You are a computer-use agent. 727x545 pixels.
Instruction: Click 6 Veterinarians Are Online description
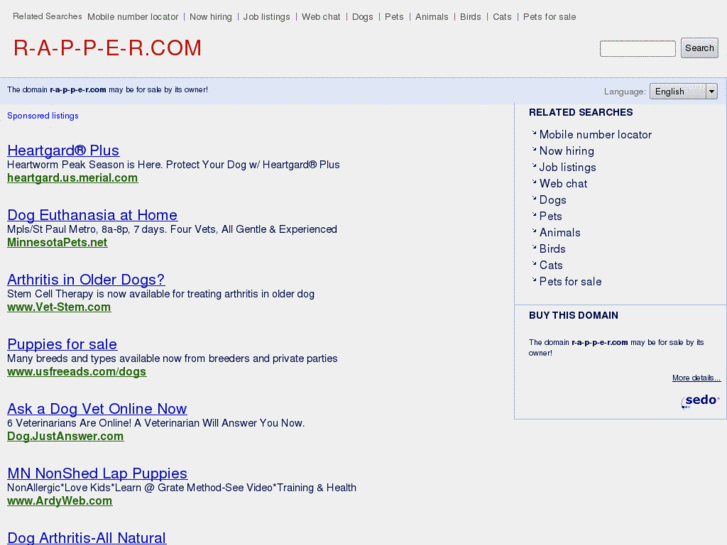(x=156, y=423)
